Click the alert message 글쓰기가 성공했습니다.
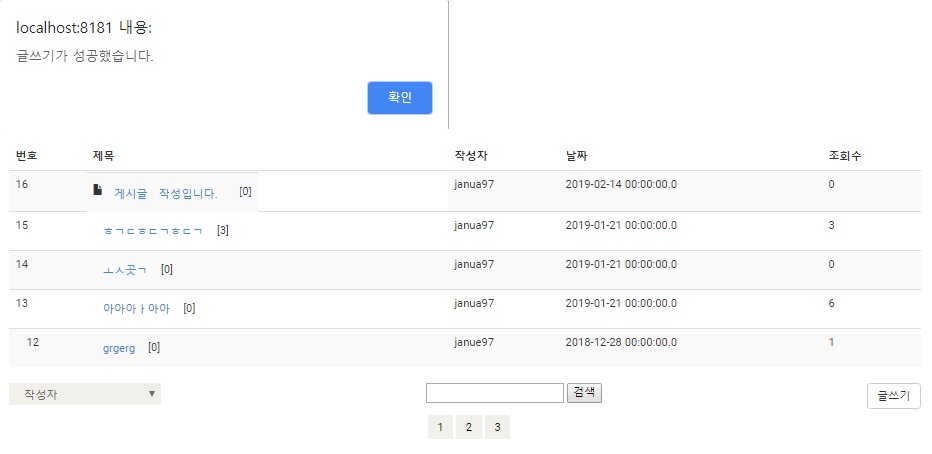Image resolution: width=932 pixels, height=454 pixels. [x=84, y=57]
